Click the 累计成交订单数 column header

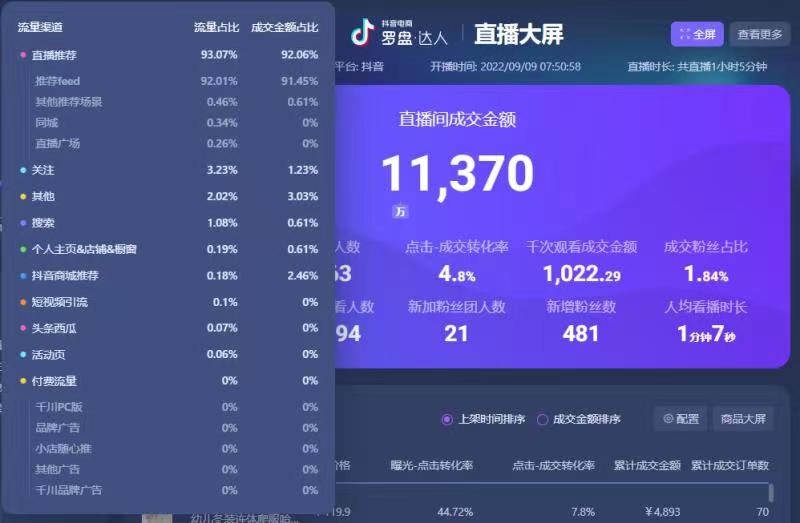click(x=730, y=465)
